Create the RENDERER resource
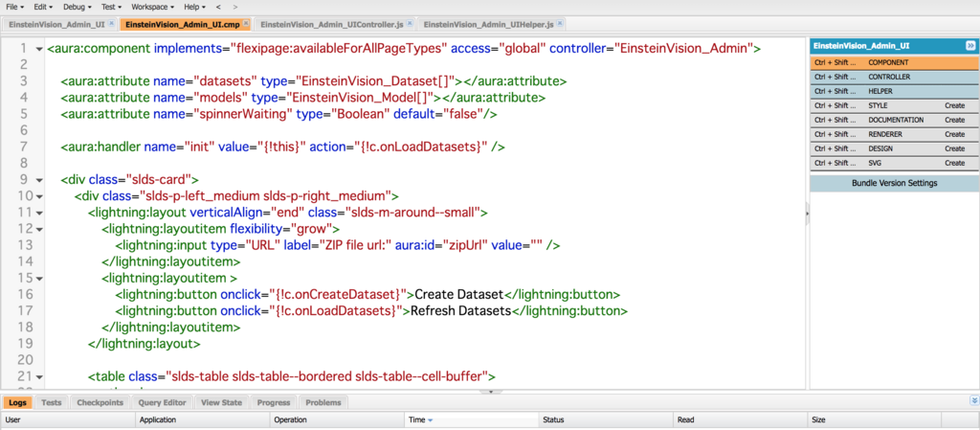 pos(954,134)
